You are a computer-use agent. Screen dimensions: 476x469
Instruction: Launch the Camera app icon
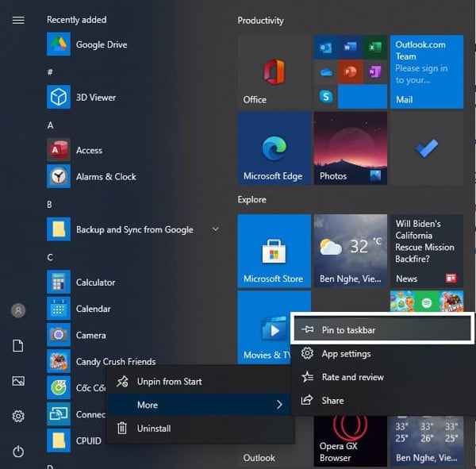[59, 335]
